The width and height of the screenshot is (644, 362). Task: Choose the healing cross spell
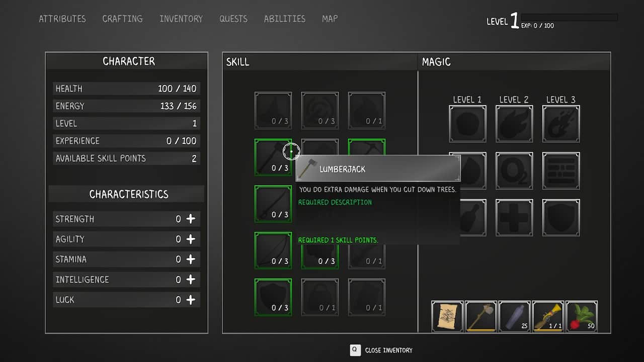tap(514, 218)
